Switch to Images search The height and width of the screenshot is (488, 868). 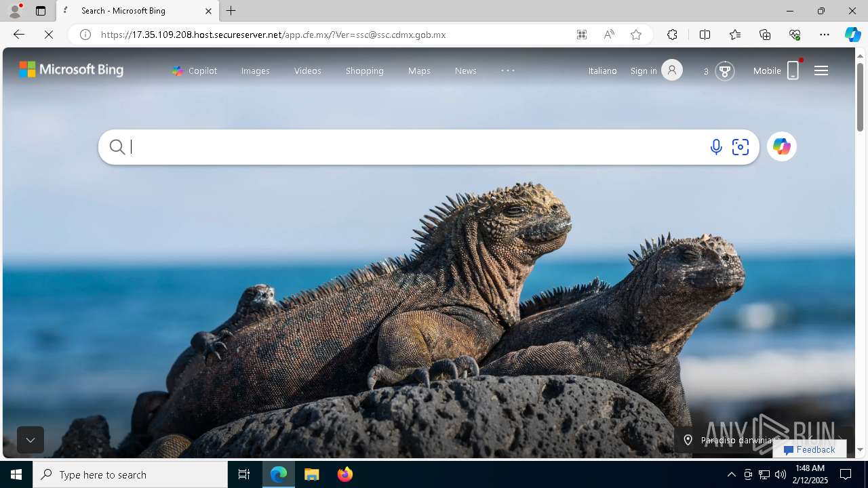click(256, 70)
